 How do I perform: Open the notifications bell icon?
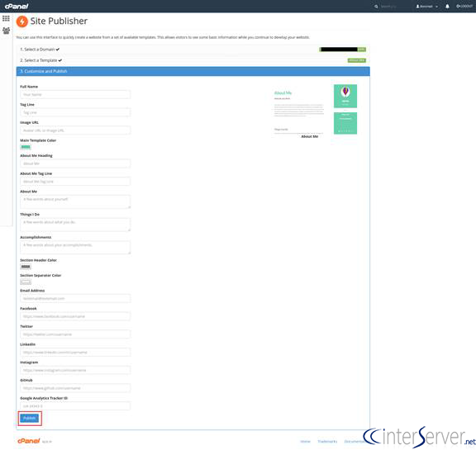447,7
